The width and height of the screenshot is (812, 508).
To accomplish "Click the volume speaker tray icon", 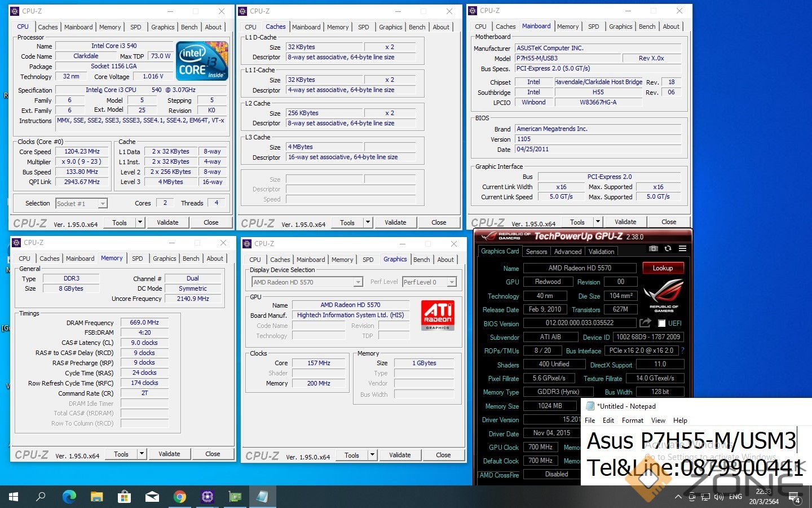I will tap(718, 497).
